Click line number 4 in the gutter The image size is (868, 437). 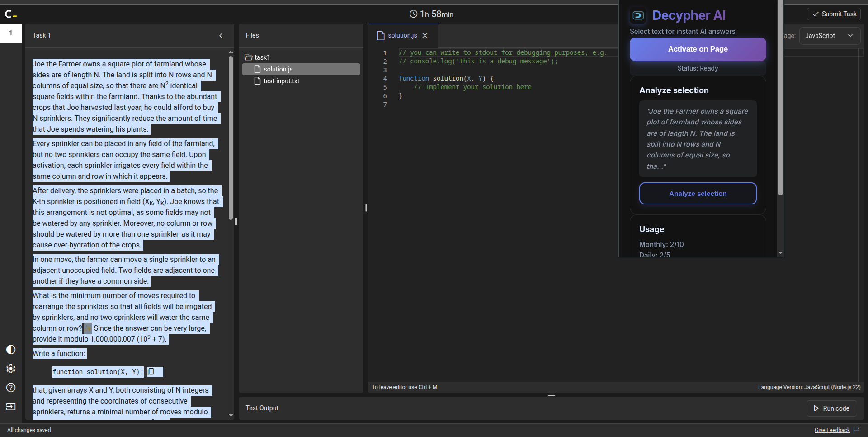point(385,79)
